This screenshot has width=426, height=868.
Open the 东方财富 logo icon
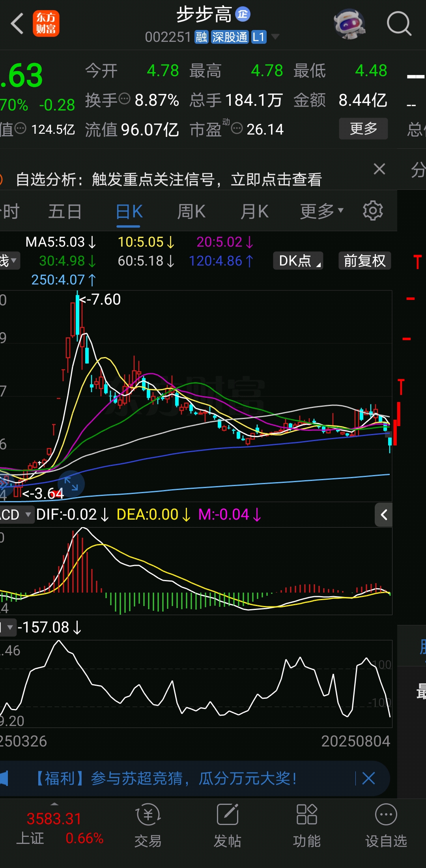46,24
